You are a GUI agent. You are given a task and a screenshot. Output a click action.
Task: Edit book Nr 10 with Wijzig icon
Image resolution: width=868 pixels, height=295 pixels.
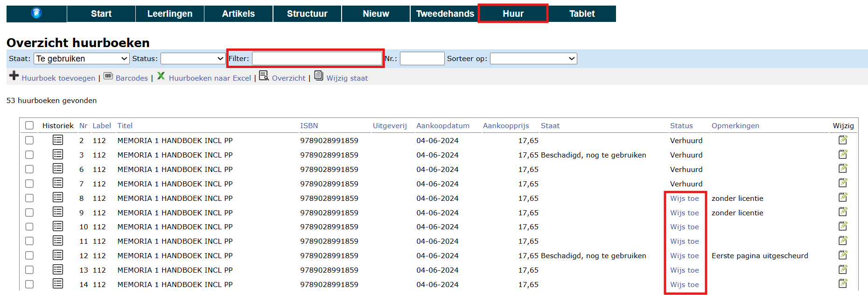point(843,226)
